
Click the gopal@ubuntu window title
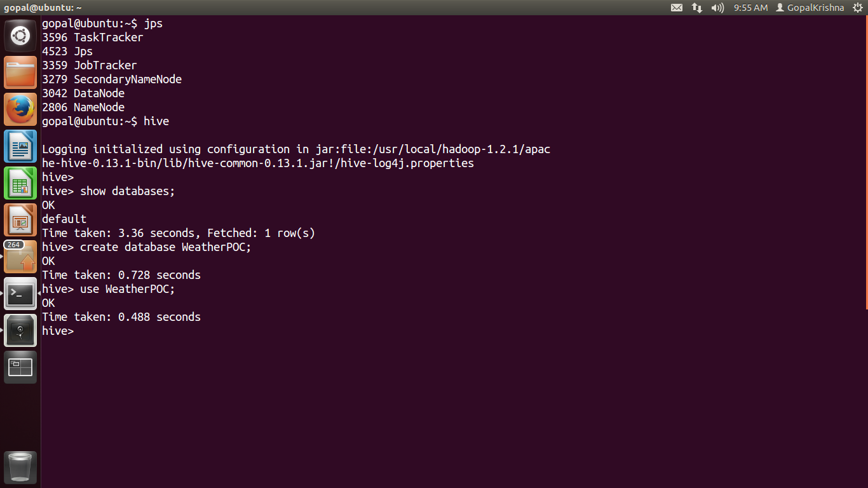point(43,8)
